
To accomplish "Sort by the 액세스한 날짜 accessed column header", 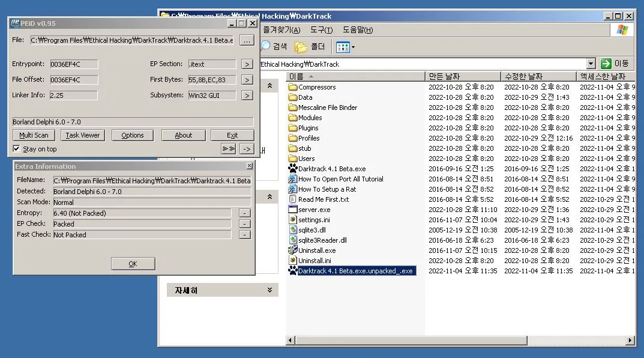I will coord(606,76).
